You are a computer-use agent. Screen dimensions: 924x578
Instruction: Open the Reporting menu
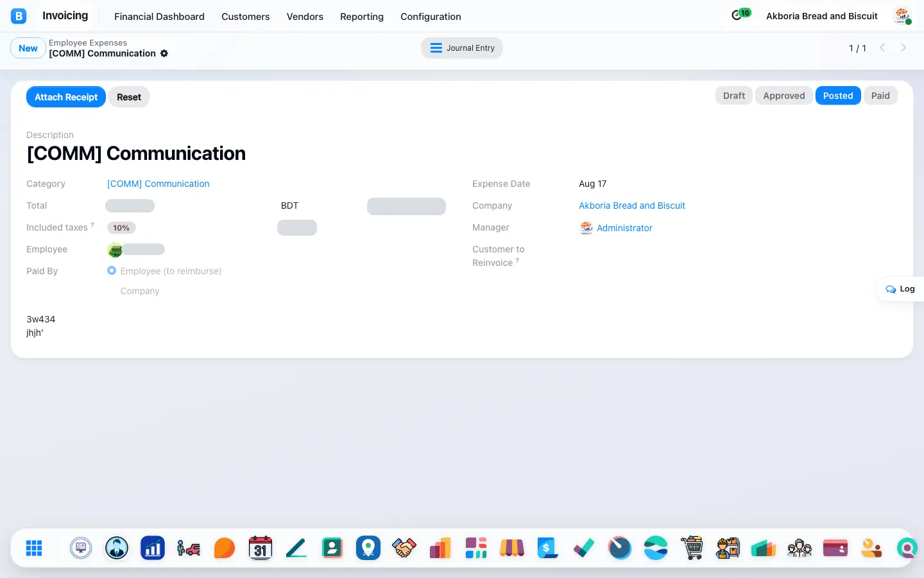(x=362, y=17)
